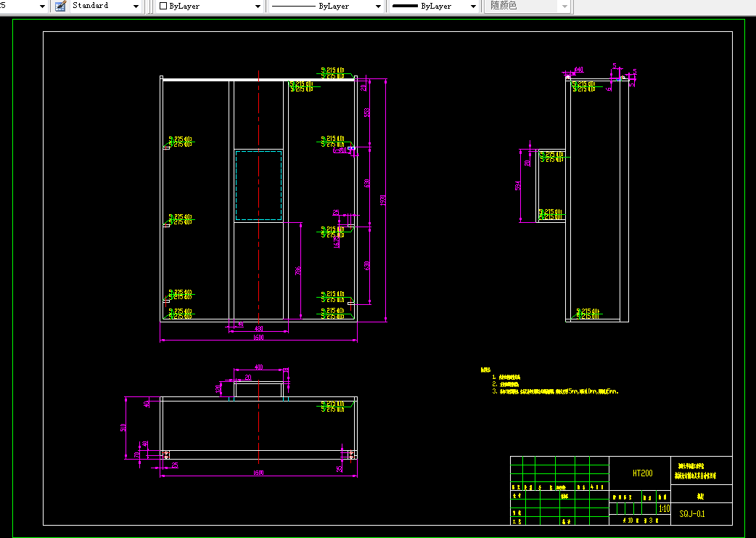Image resolution: width=756 pixels, height=538 pixels.
Task: Open the ByLayer color control dropdown
Action: pos(210,7)
